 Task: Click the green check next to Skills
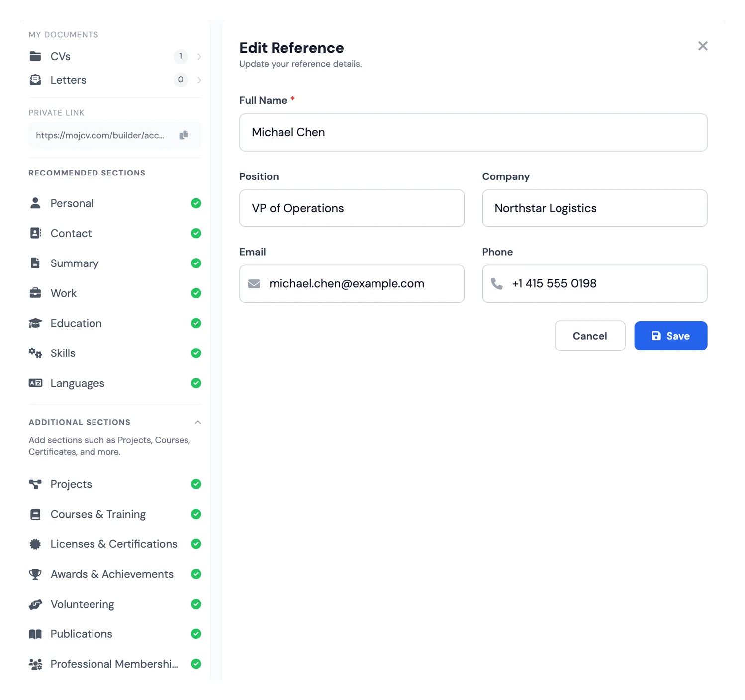click(x=196, y=353)
